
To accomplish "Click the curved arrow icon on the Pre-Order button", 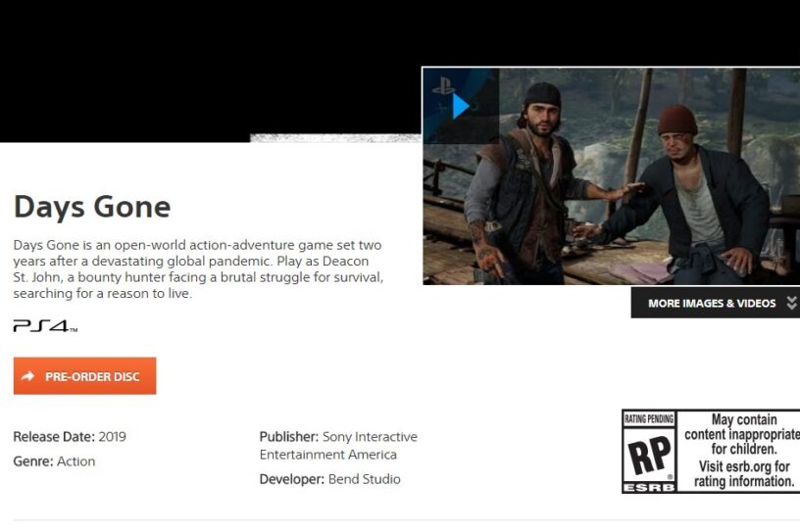I will pyautogui.click(x=28, y=376).
